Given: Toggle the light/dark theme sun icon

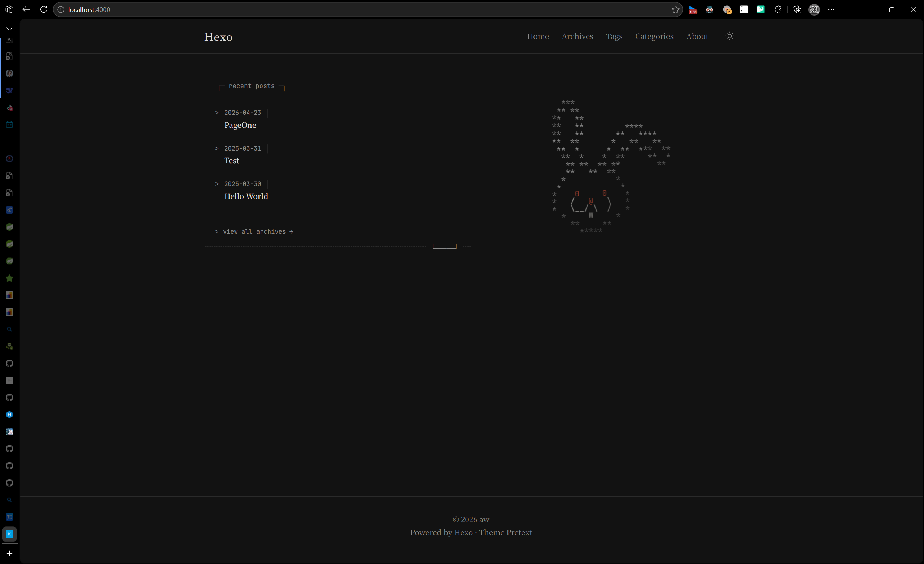Looking at the screenshot, I should coord(729,36).
